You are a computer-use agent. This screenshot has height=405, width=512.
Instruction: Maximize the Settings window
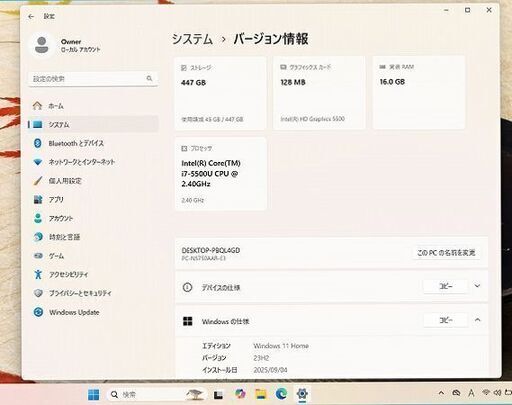coord(468,10)
